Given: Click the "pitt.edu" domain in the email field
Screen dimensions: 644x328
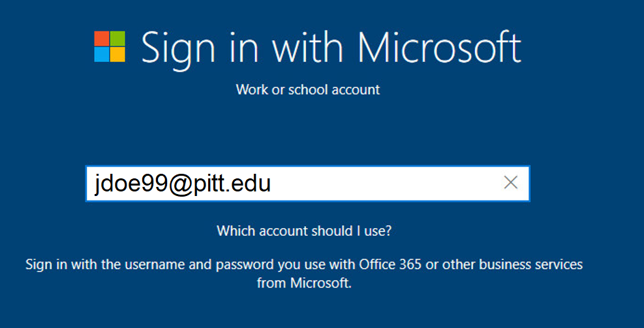Looking at the screenshot, I should click(232, 184).
